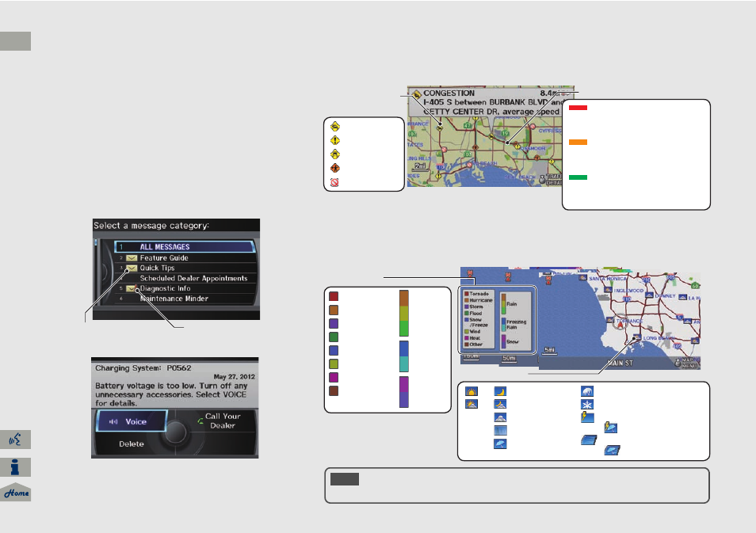This screenshot has width=756, height=533.
Task: Open Scheduled Dealer Appointments category
Action: 185,278
